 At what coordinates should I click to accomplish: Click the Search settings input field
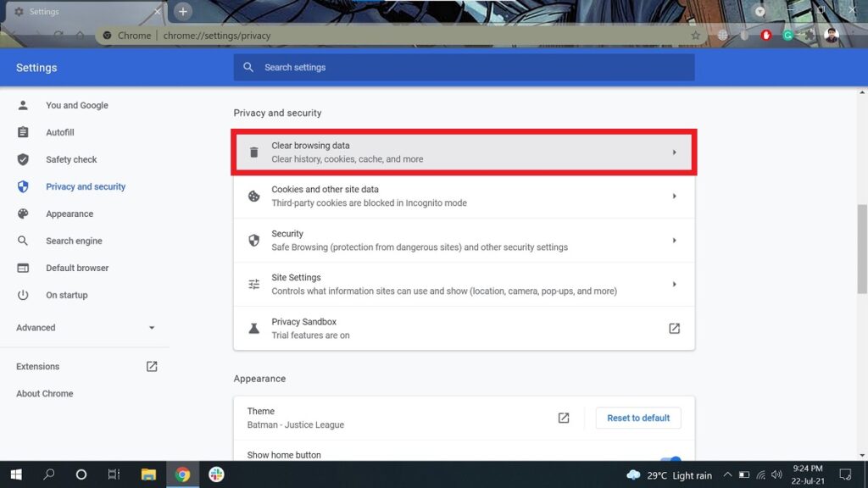coord(464,68)
